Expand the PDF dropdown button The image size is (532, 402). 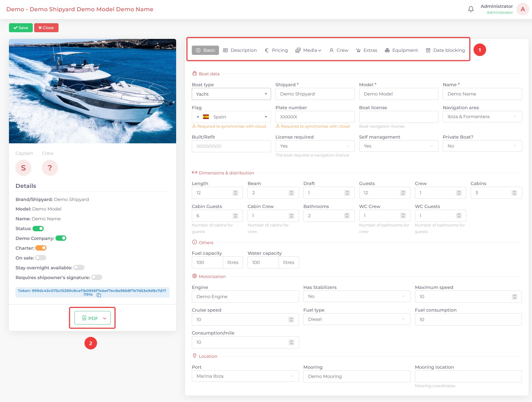pos(92,318)
